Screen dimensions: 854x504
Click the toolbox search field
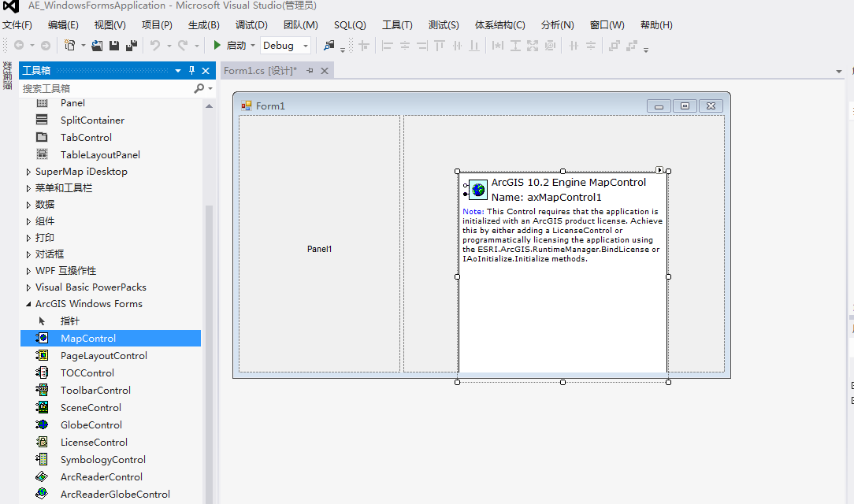tap(107, 88)
